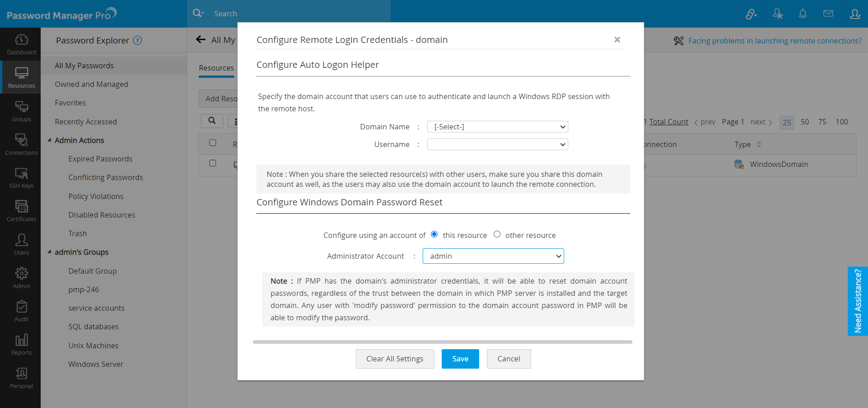Image resolution: width=868 pixels, height=408 pixels.
Task: Select the 'other resource' radio option
Action: (x=497, y=234)
